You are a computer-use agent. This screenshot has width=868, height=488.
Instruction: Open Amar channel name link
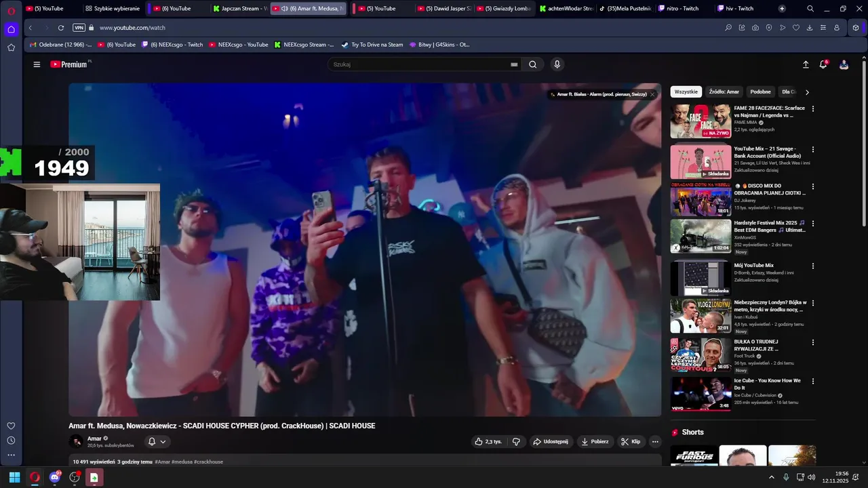click(x=94, y=439)
